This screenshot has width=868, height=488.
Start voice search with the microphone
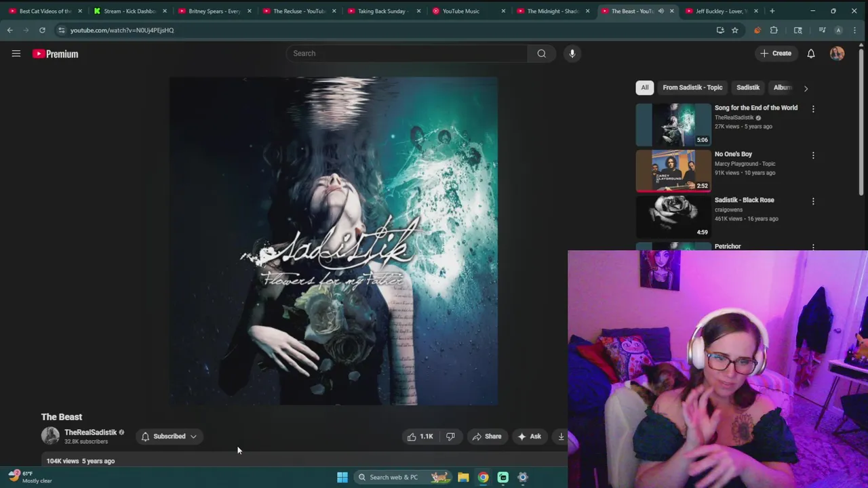point(572,54)
